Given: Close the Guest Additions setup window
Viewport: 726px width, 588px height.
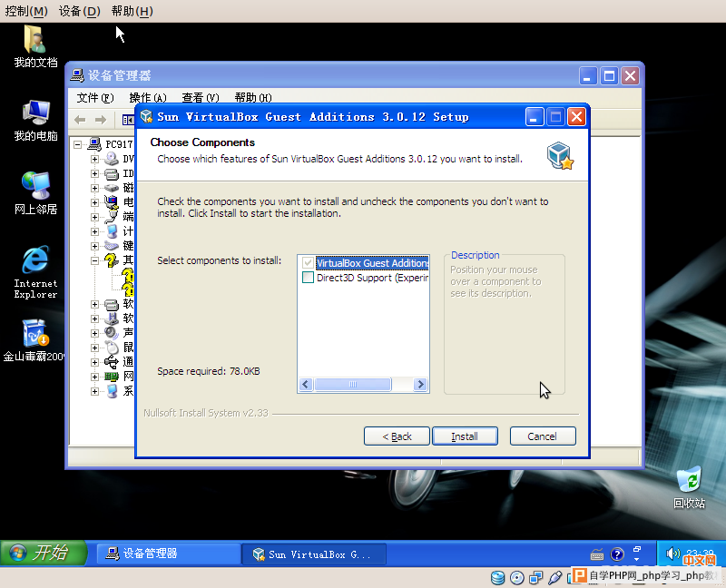Looking at the screenshot, I should (x=576, y=117).
